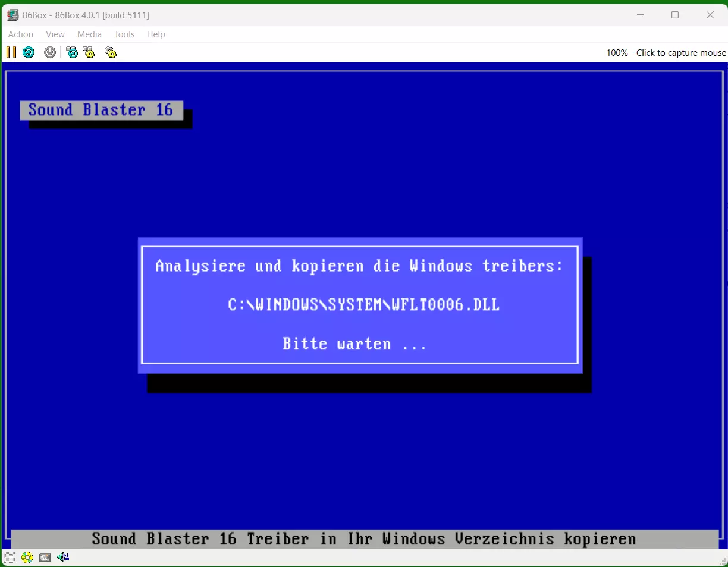Click the path C:\WINDOWS\SYSTEM\WFLT0006.DLL
The width and height of the screenshot is (728, 567).
[x=364, y=305]
